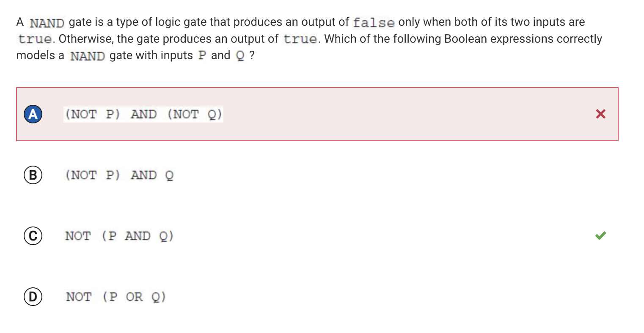Screen dimensions: 644x333
Task: Click the first NAND word in the question
Action: click(x=47, y=22)
